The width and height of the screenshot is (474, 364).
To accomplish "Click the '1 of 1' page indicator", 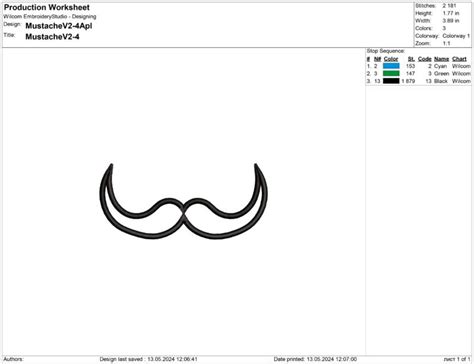I will [x=463, y=359].
